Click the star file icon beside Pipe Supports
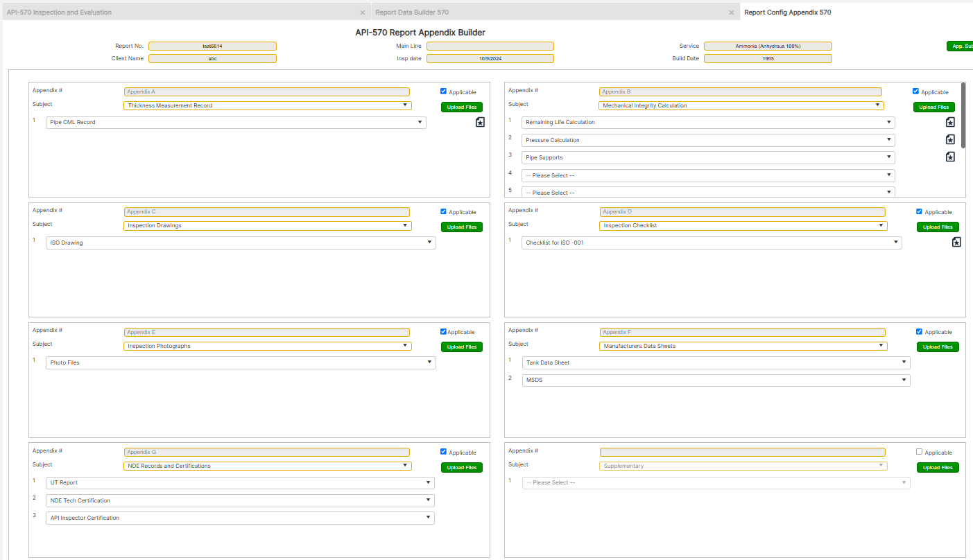Image resolution: width=973 pixels, height=560 pixels. (x=950, y=157)
